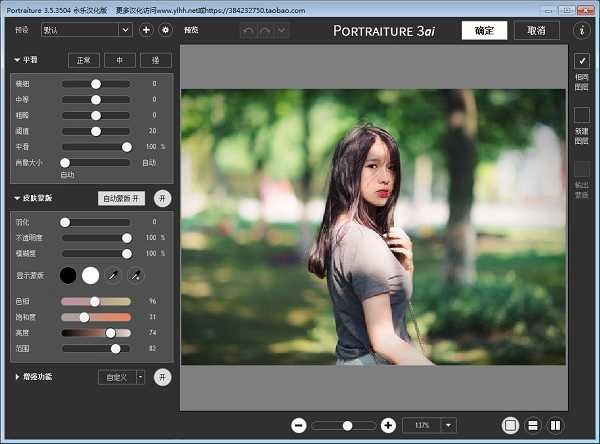This screenshot has width=600, height=444.
Task: Click the 确定 button
Action: click(x=484, y=30)
